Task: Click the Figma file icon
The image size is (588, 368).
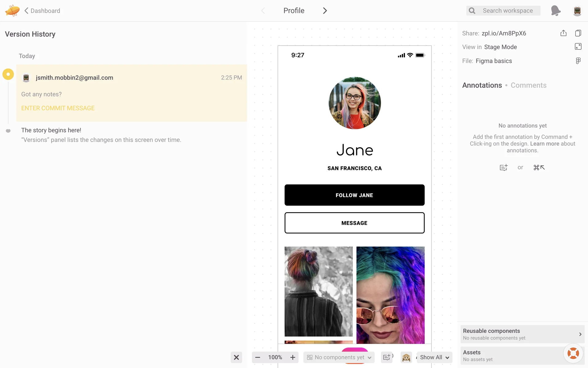Action: [578, 61]
